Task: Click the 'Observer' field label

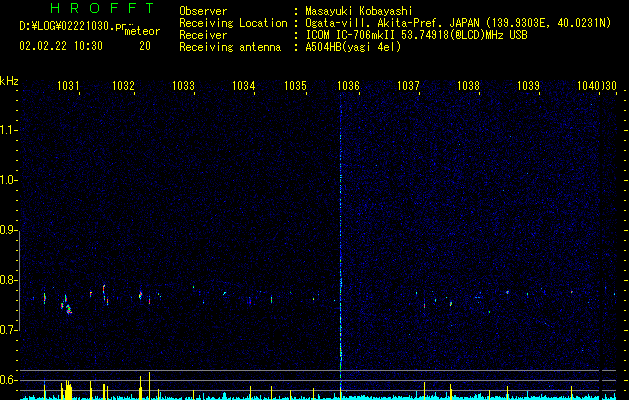Action: tap(203, 11)
